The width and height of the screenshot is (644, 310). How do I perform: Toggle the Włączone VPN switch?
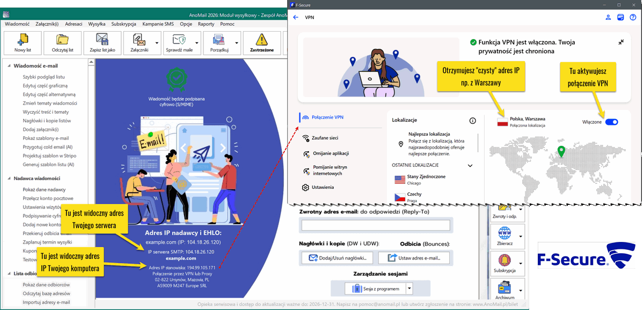click(x=612, y=122)
